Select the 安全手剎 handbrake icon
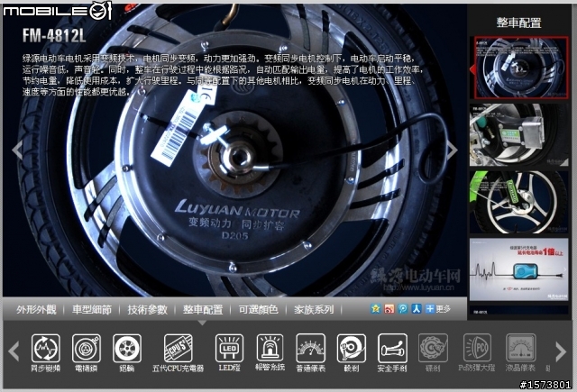This screenshot has height=392, width=577. coord(392,348)
